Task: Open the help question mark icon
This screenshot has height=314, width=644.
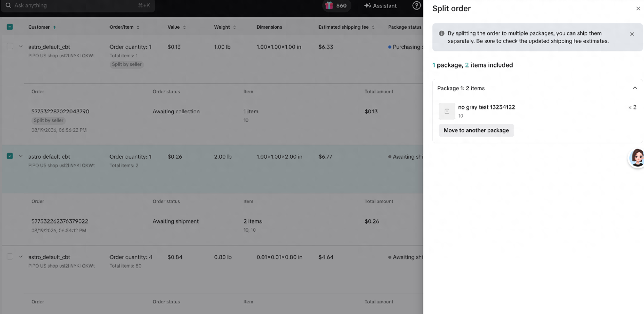Action: click(416, 5)
